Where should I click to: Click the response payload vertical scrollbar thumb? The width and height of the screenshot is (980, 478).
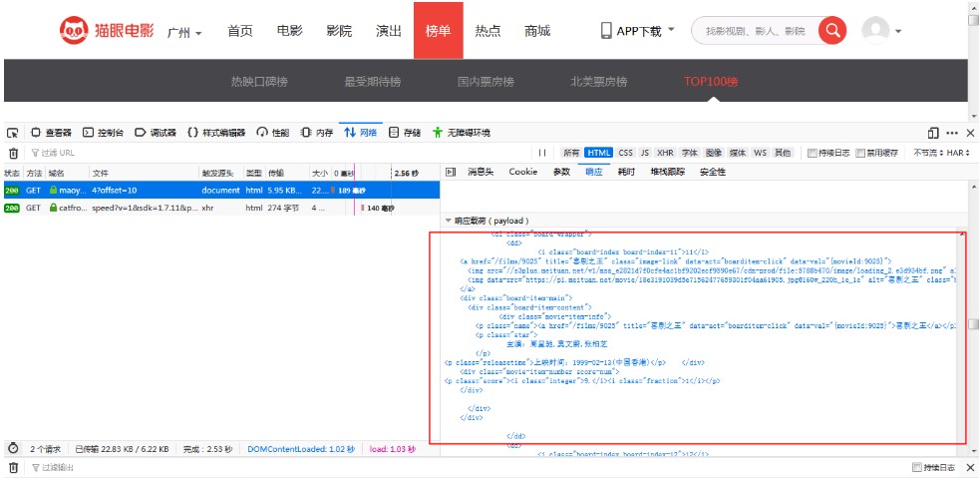coord(973,324)
